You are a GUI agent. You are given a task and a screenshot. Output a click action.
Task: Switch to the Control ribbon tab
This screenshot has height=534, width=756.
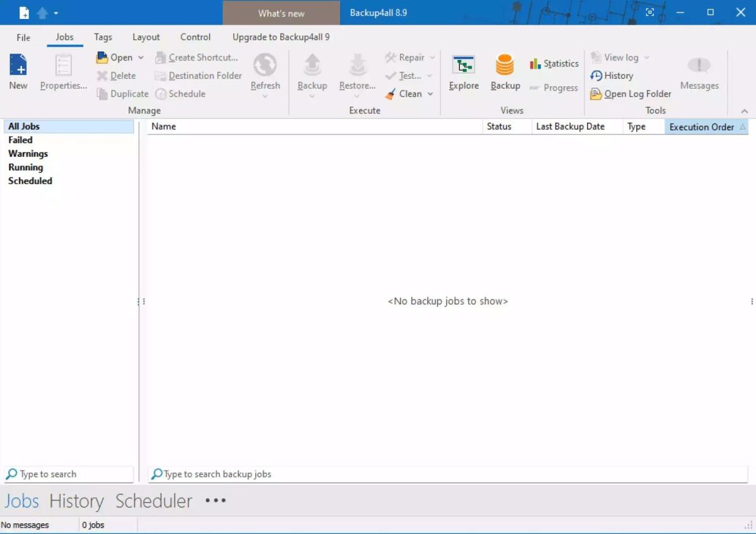[x=195, y=37]
